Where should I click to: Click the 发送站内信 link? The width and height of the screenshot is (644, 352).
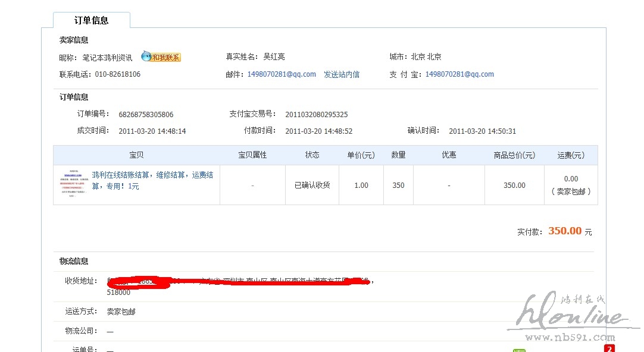(342, 74)
